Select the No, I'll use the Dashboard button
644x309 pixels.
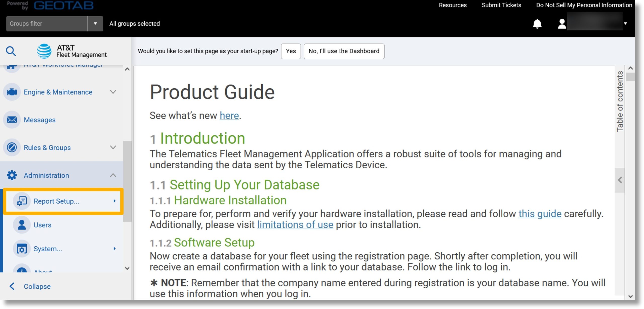click(x=344, y=51)
